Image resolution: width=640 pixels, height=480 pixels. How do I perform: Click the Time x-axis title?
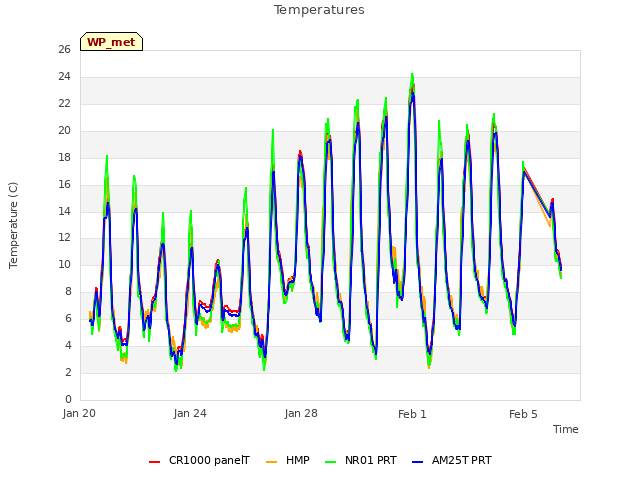pos(566,429)
